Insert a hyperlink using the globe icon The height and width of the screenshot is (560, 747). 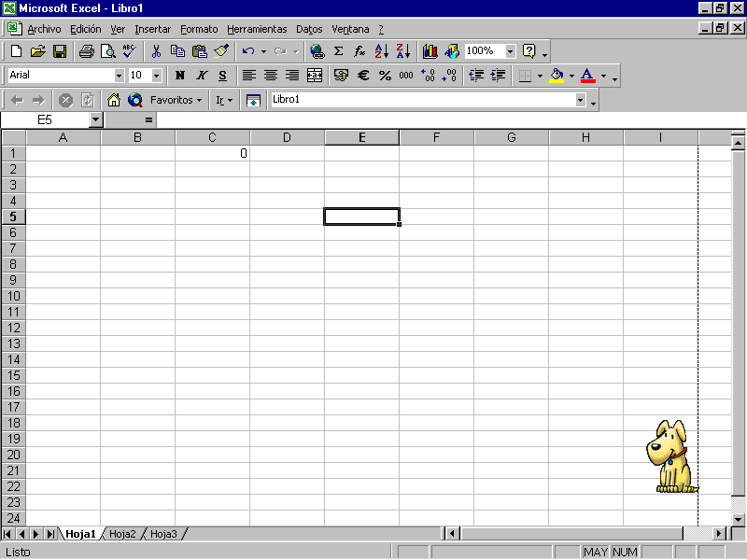(317, 51)
